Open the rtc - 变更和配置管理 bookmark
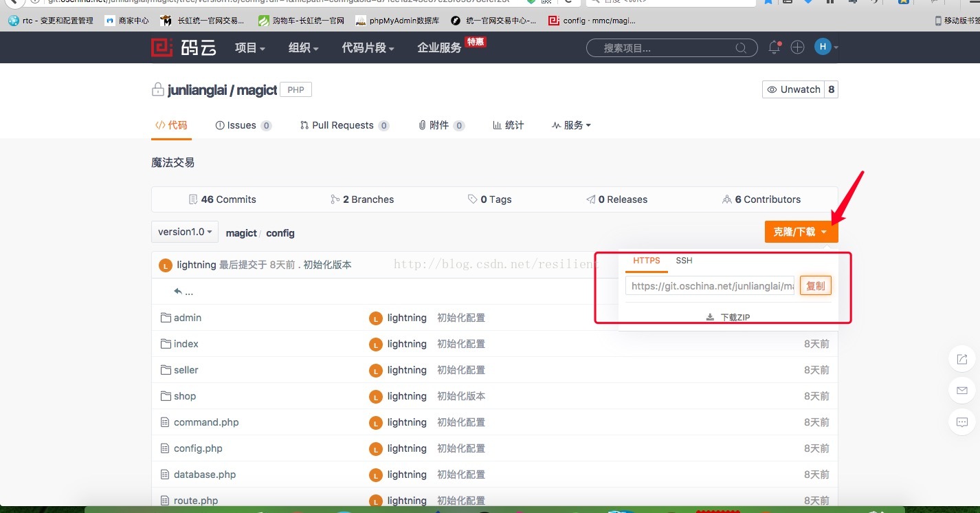This screenshot has width=980, height=513. point(51,21)
